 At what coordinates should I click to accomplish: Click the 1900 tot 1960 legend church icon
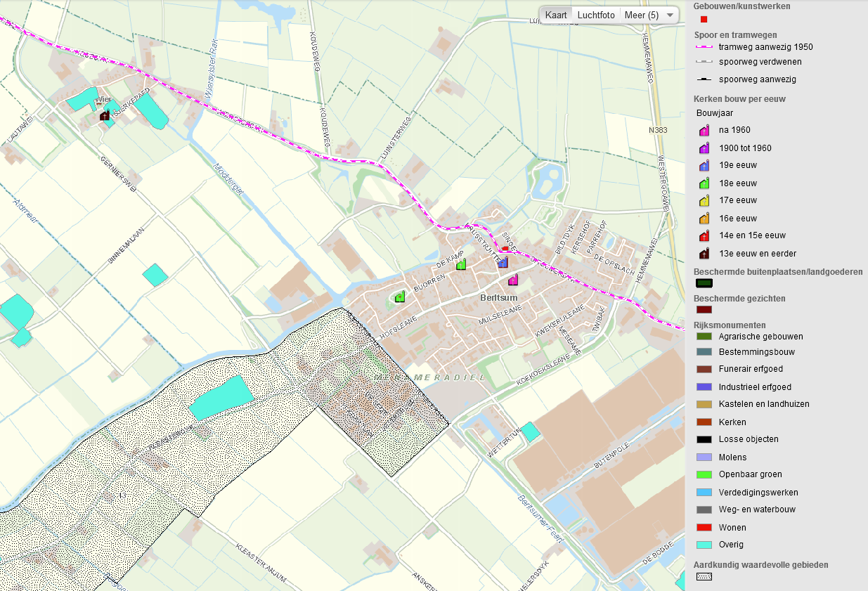(x=703, y=148)
